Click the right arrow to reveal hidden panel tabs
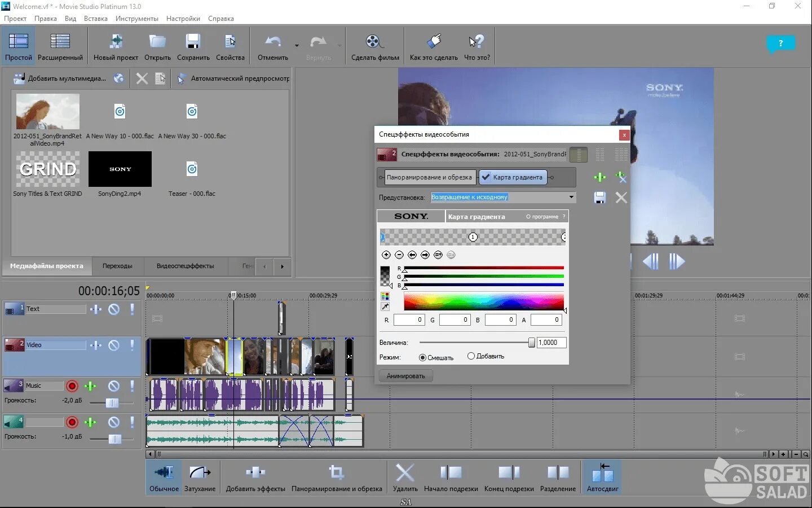The height and width of the screenshot is (508, 812). 282,266
